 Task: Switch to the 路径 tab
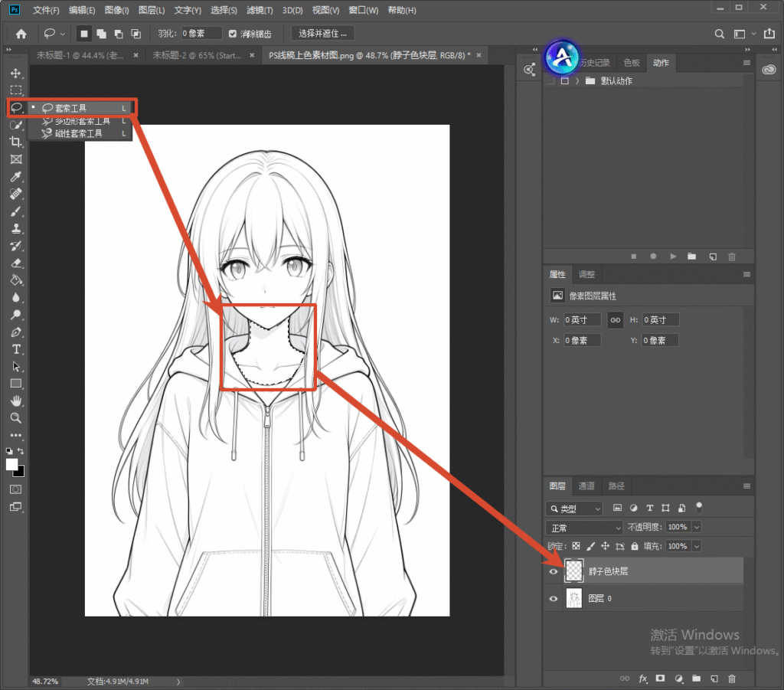coord(616,486)
